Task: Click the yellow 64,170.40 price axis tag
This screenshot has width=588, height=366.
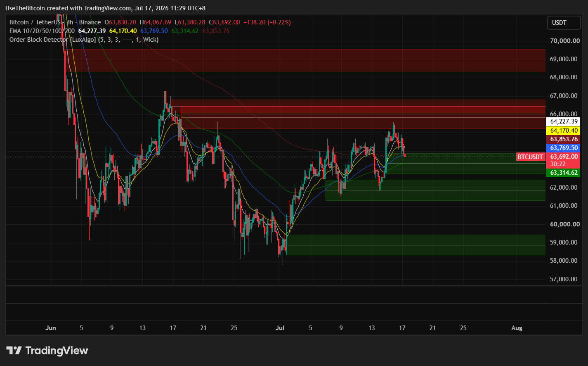Action: point(563,131)
